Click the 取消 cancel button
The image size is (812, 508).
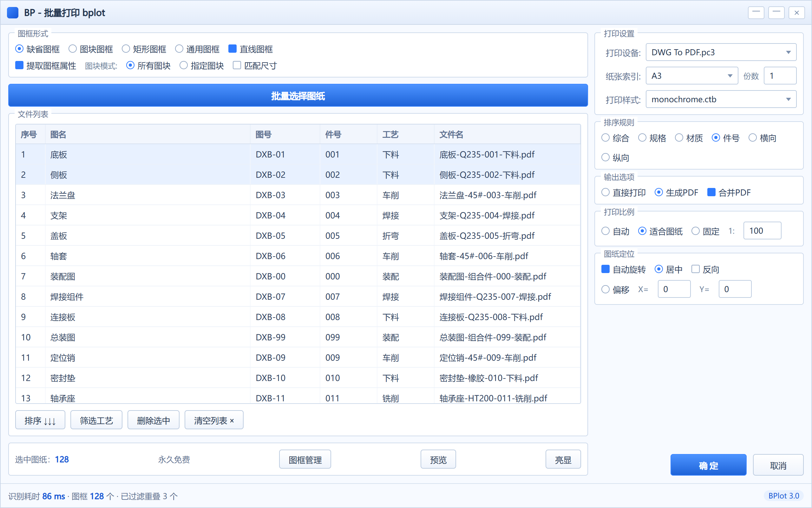click(778, 465)
